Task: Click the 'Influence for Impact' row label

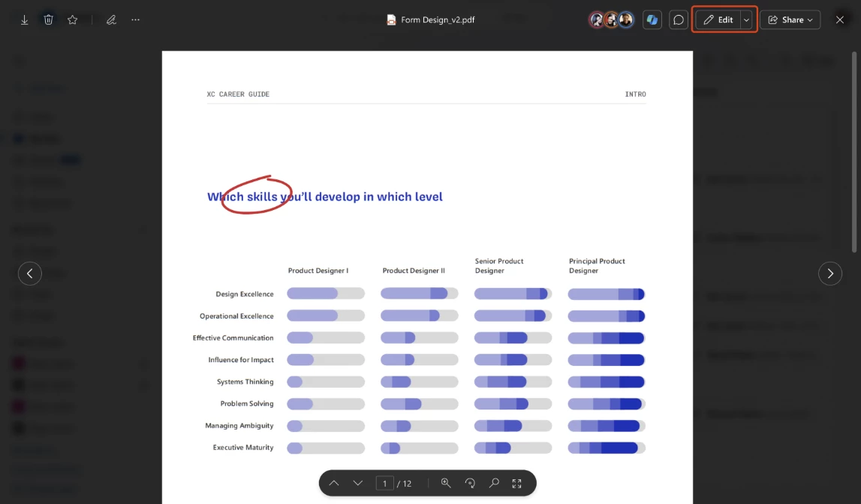Action: [x=240, y=360]
